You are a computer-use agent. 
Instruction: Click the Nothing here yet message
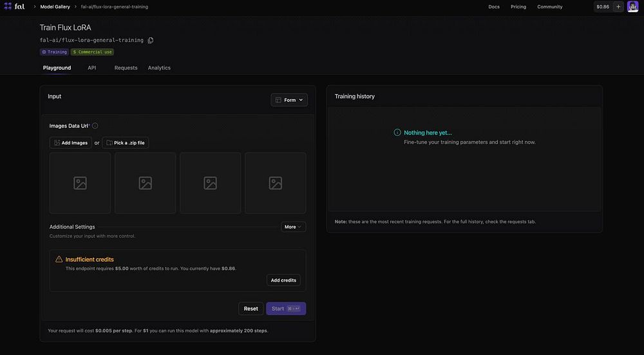[428, 133]
